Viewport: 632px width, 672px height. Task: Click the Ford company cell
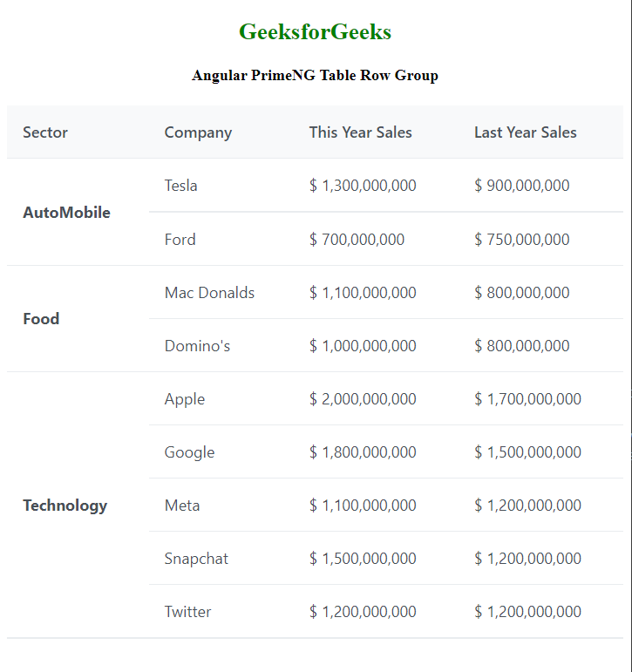(180, 240)
